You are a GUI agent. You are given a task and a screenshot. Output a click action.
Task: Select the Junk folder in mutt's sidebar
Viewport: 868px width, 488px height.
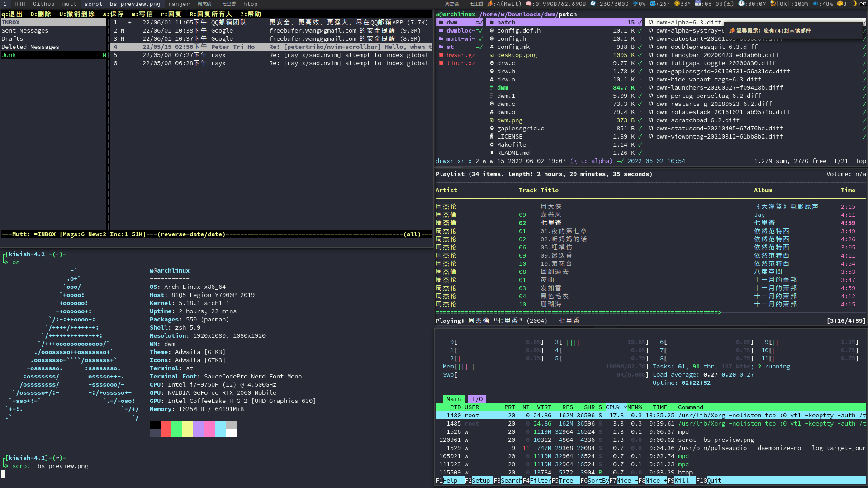(54, 55)
